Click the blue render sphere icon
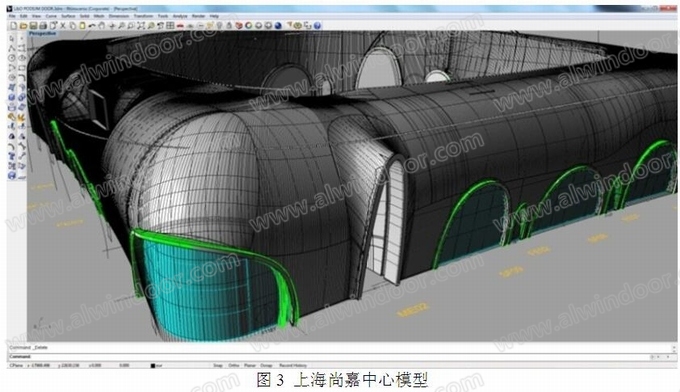The image size is (680, 392). [278, 26]
